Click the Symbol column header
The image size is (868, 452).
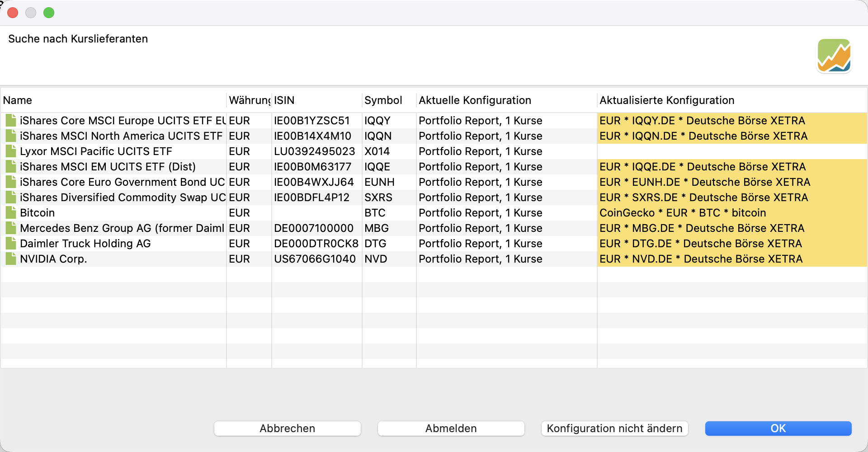(x=388, y=100)
